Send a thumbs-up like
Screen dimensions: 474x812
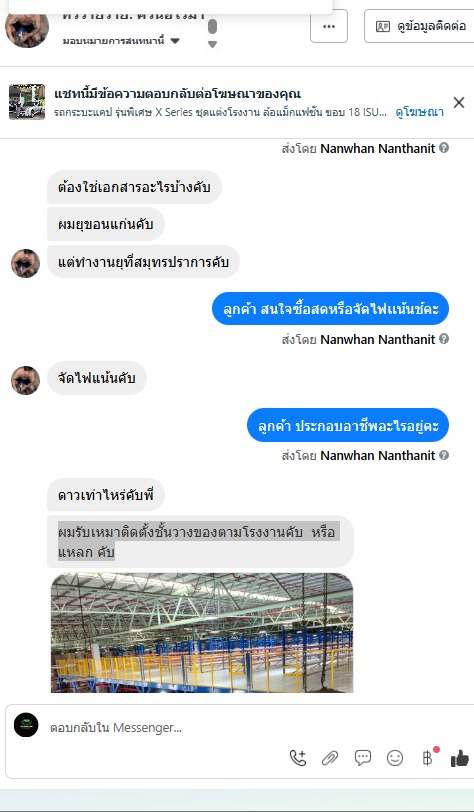click(459, 759)
